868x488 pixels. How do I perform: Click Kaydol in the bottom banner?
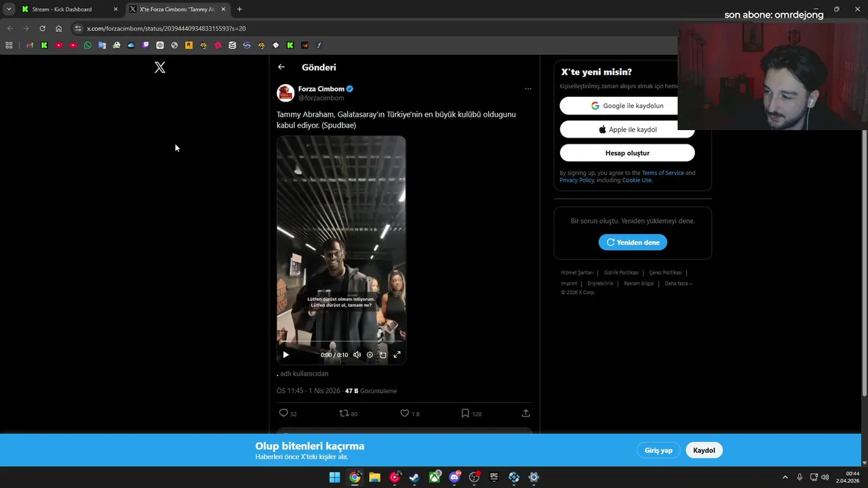coord(704,450)
